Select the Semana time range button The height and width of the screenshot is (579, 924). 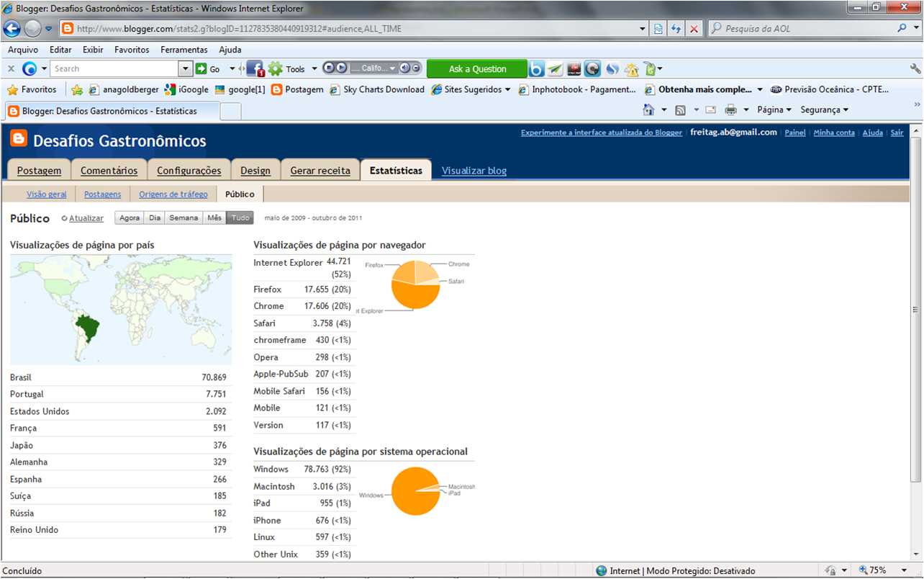click(184, 218)
